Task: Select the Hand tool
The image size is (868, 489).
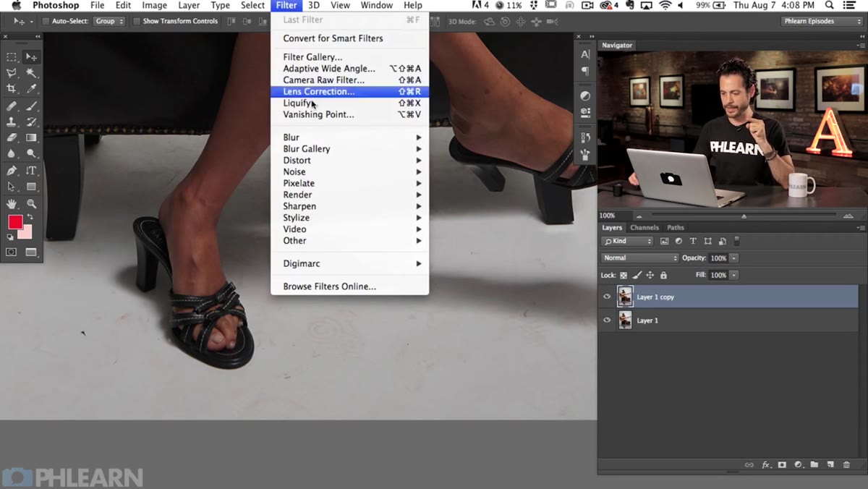Action: [x=12, y=204]
